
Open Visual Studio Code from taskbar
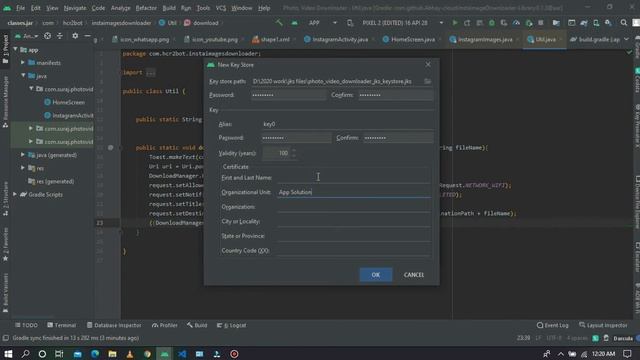pyautogui.click(x=182, y=354)
